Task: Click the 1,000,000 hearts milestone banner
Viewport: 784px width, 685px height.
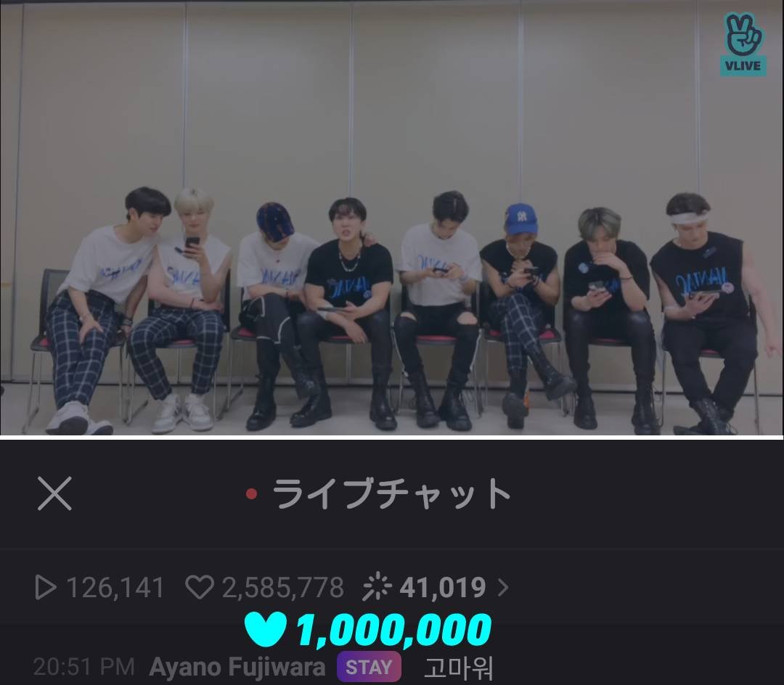Action: 368,630
